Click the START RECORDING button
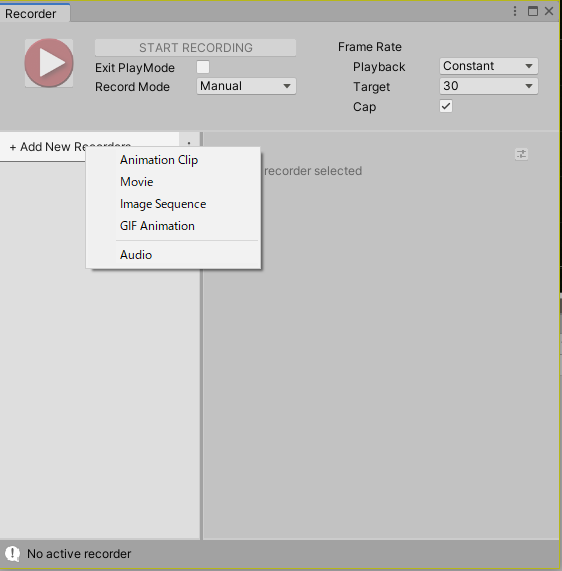The image size is (562, 571). click(195, 48)
